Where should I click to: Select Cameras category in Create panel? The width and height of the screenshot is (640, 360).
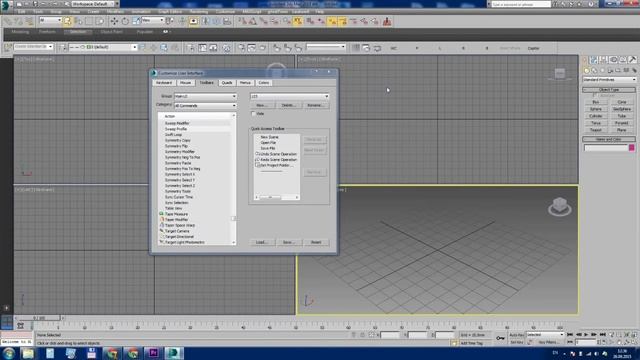click(610, 70)
